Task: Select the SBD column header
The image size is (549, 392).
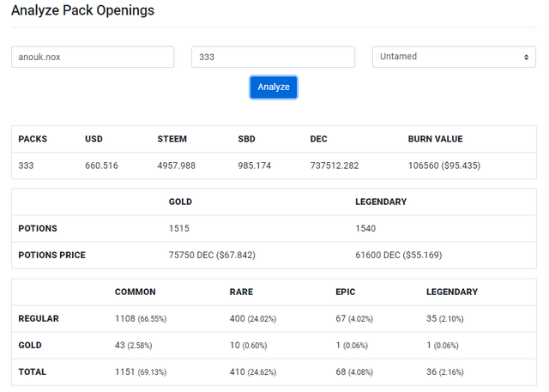Action: pyautogui.click(x=246, y=139)
